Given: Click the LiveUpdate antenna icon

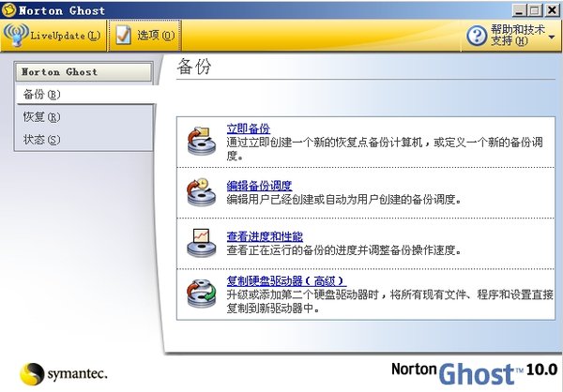Looking at the screenshot, I should (16, 35).
